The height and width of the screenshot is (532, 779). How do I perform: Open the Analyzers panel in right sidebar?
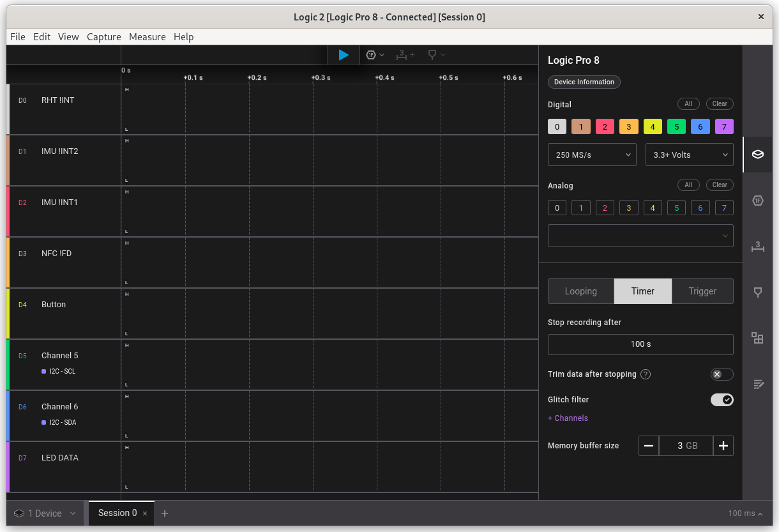pyautogui.click(x=758, y=201)
